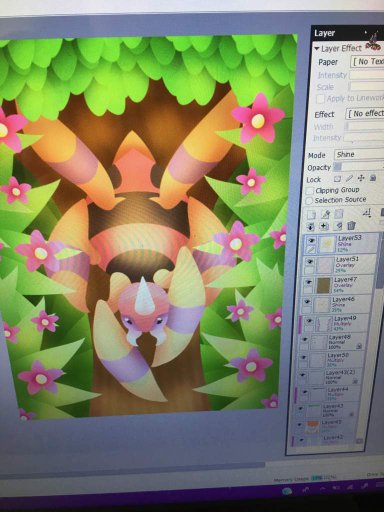Screen dimensions: 384x512
Task: Click the transfer down layer icon
Action: pos(310,226)
